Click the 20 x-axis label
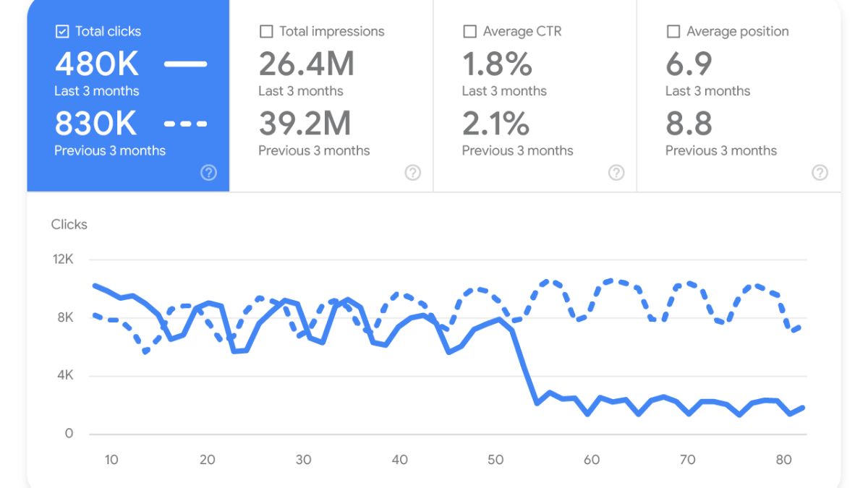The width and height of the screenshot is (868, 488). point(208,460)
